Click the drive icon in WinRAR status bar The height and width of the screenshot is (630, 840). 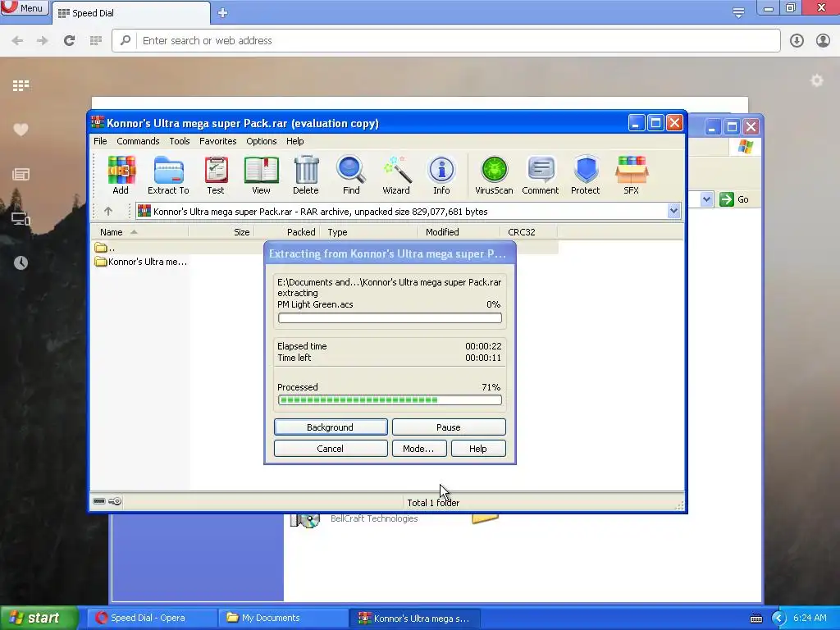[99, 501]
